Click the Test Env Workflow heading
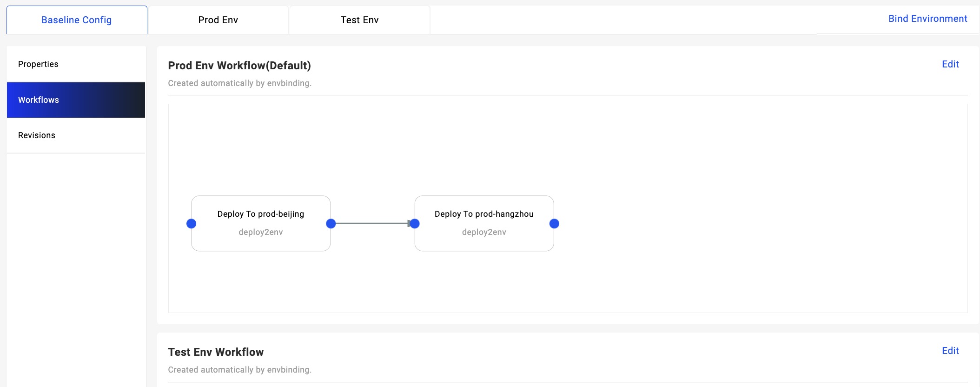 216,352
